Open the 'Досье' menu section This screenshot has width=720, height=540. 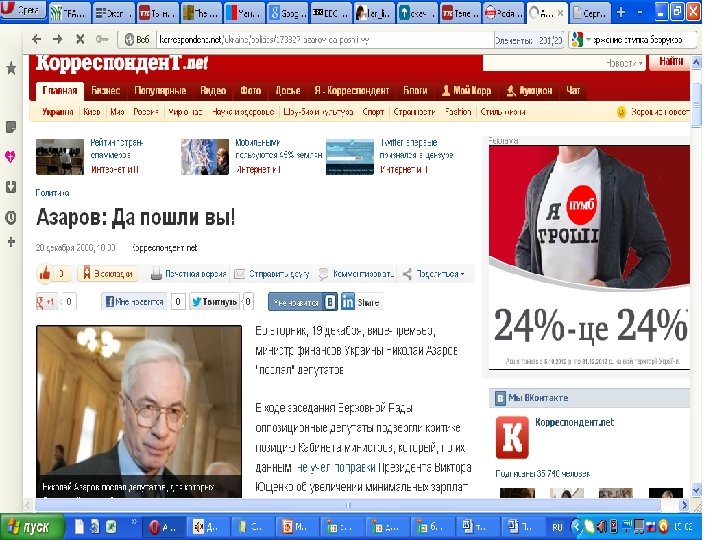coord(288,90)
